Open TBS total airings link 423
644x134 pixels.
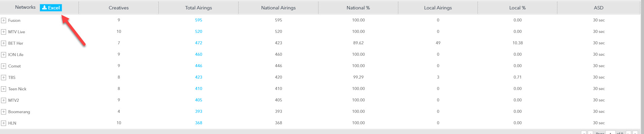click(198, 77)
